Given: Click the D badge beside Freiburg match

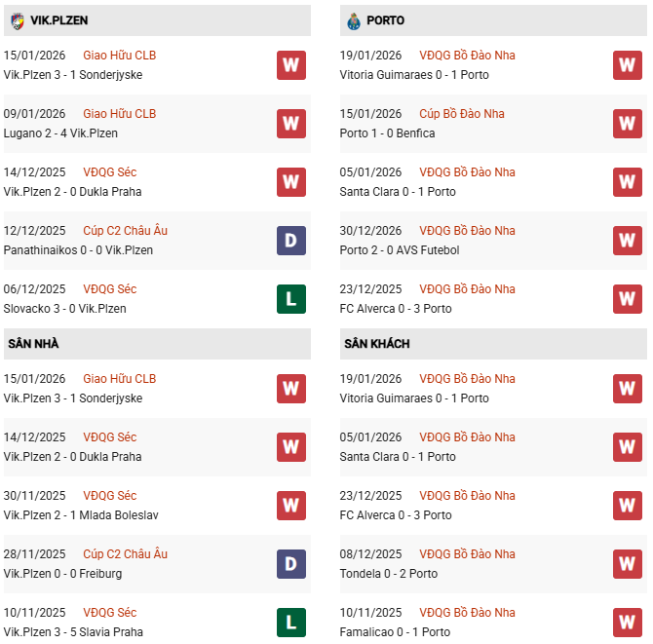Looking at the screenshot, I should click(x=290, y=564).
